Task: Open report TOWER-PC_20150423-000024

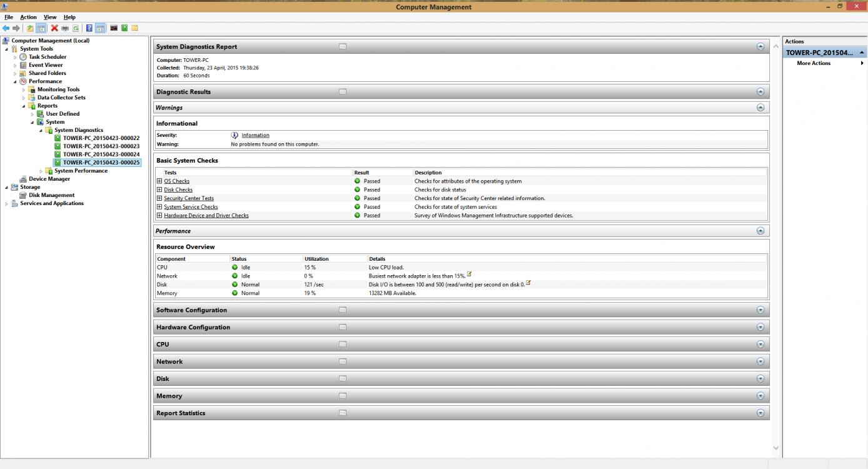Action: (101, 154)
